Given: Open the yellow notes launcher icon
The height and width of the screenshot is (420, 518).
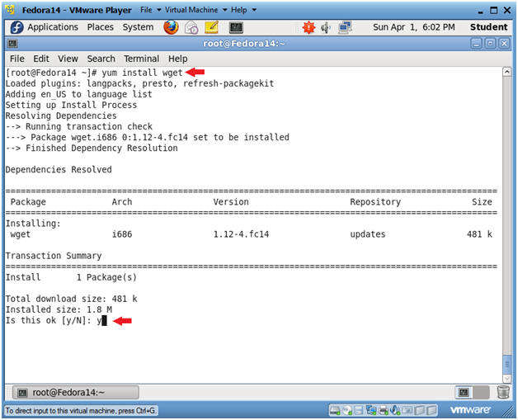Looking at the screenshot, I should (x=212, y=27).
